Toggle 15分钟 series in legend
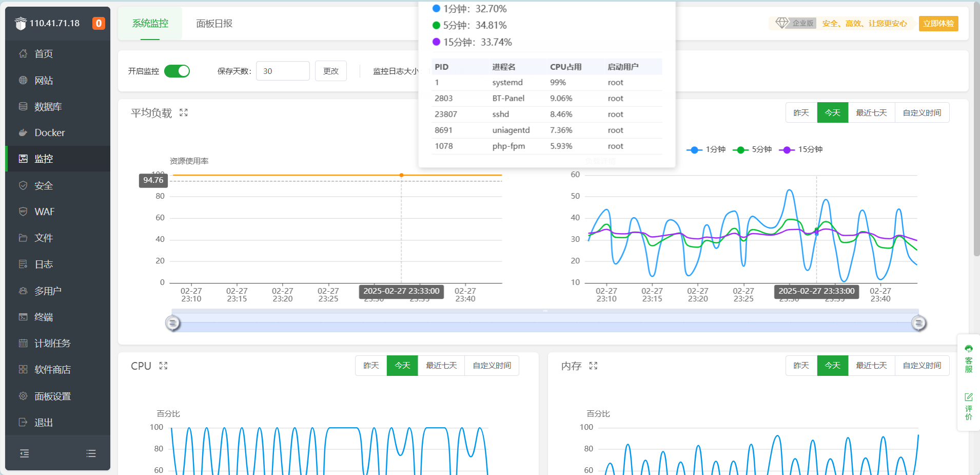The width and height of the screenshot is (980, 475). click(801, 149)
